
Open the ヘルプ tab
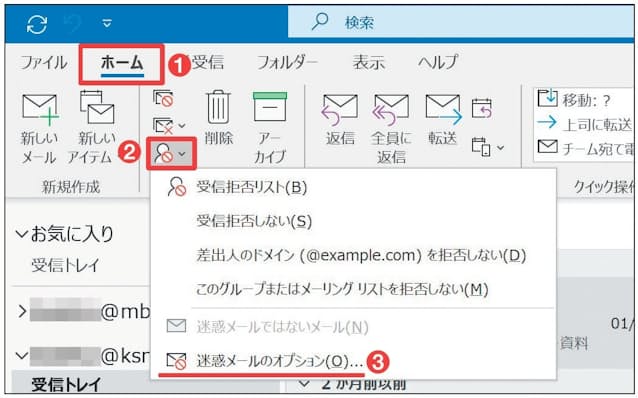[438, 62]
